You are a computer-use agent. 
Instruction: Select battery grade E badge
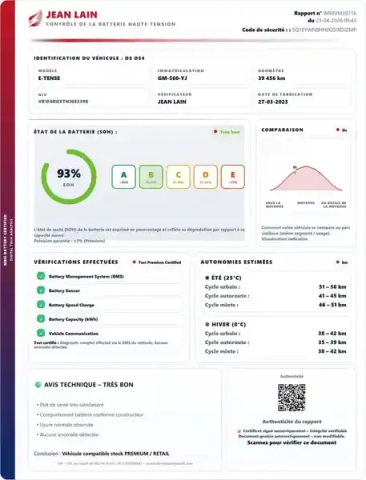point(233,177)
